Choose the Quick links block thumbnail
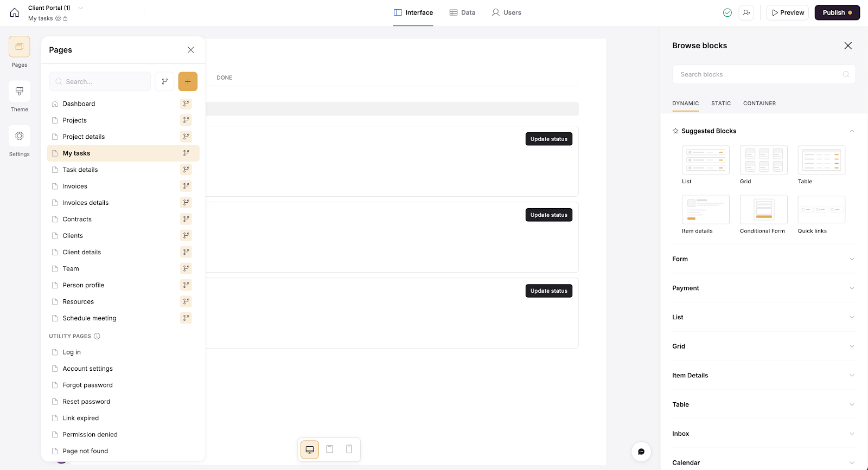The height and width of the screenshot is (470, 868). (x=821, y=209)
